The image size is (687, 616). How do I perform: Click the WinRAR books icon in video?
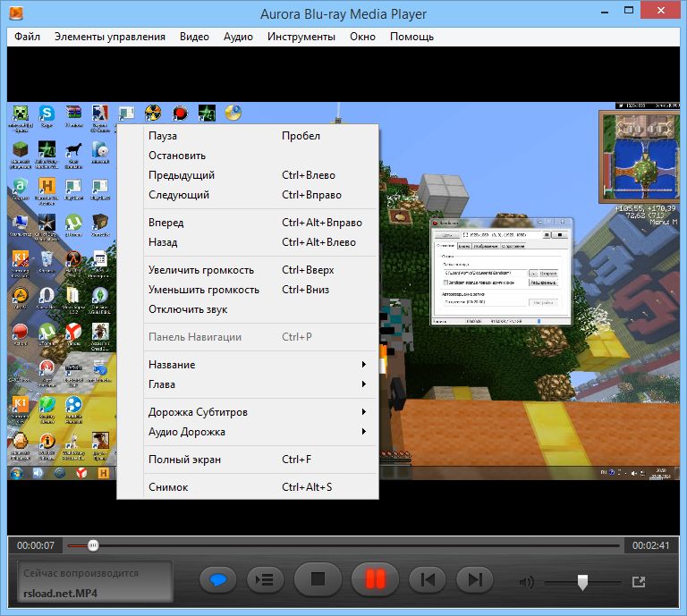tap(73, 113)
